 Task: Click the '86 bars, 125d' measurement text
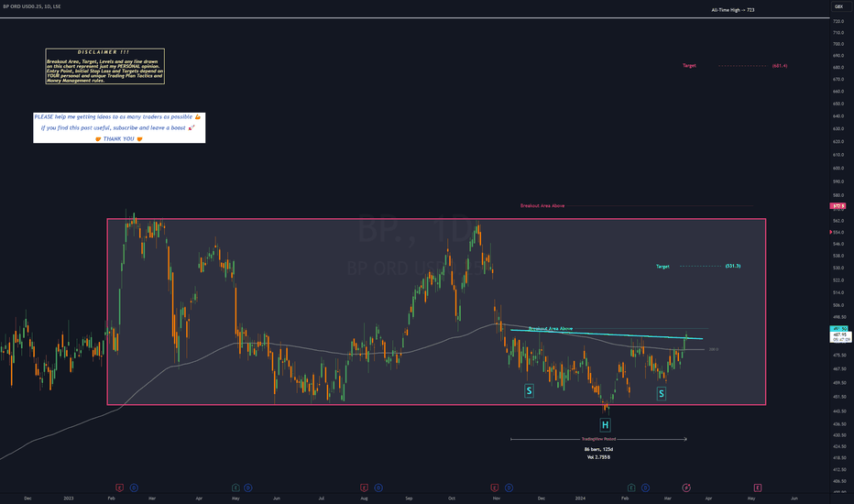(x=598, y=450)
